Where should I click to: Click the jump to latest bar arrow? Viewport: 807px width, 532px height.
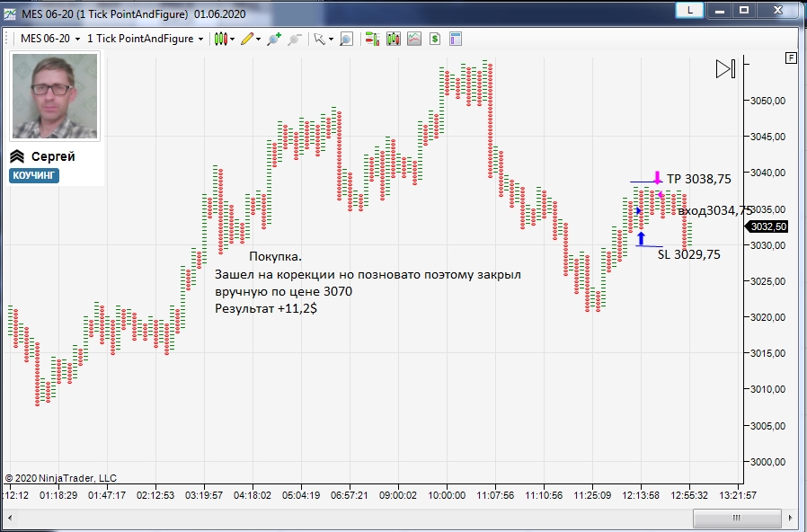(726, 68)
